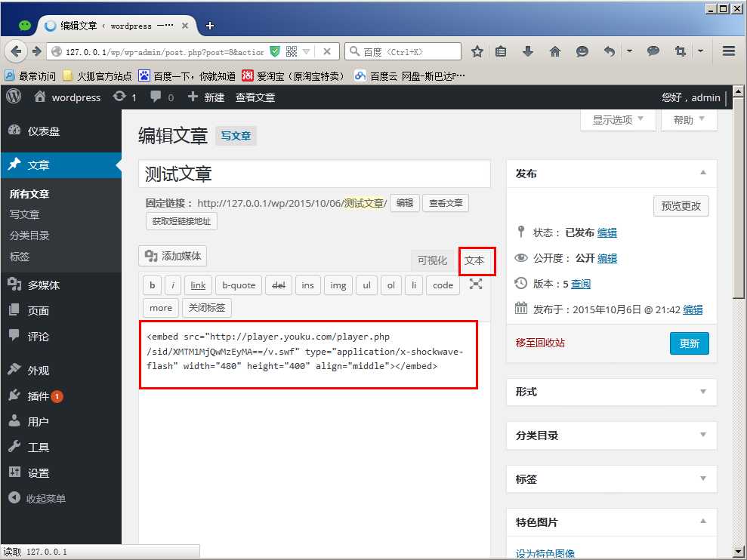Open the updates icon showing 1
Viewport: 747px width, 560px height.
tap(125, 97)
